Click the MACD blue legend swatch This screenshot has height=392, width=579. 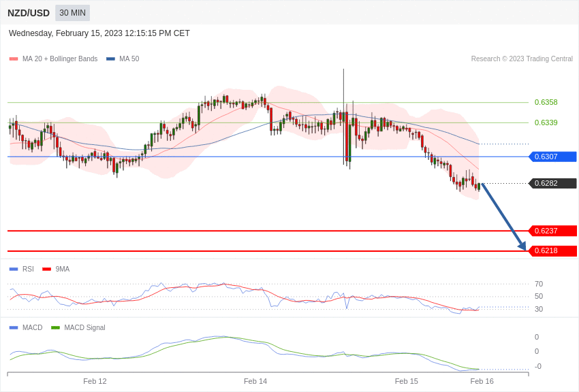(x=14, y=327)
